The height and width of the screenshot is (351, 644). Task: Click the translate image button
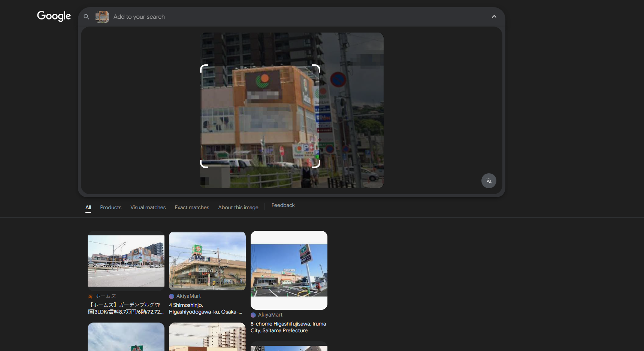click(x=489, y=181)
